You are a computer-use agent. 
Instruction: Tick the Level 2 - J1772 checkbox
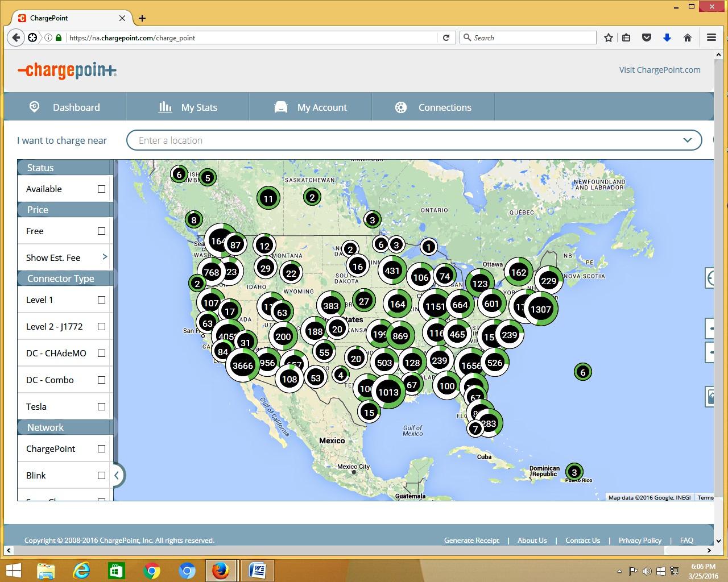pos(101,327)
